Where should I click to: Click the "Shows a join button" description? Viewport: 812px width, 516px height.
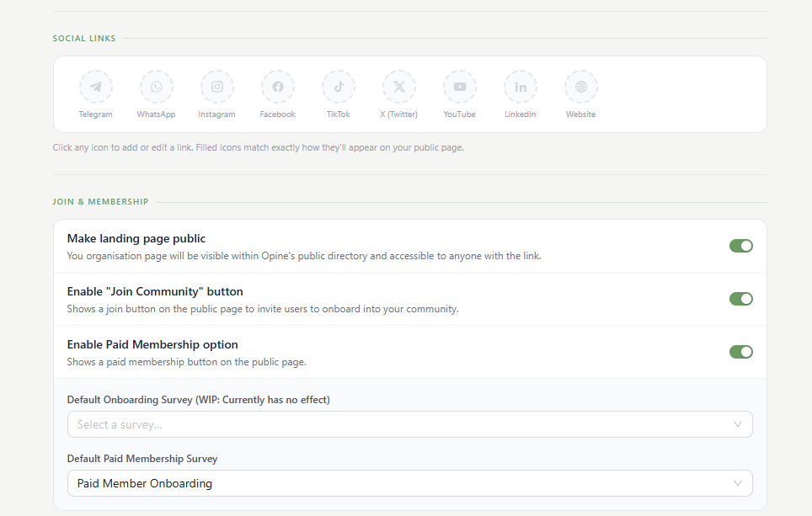pos(263,309)
